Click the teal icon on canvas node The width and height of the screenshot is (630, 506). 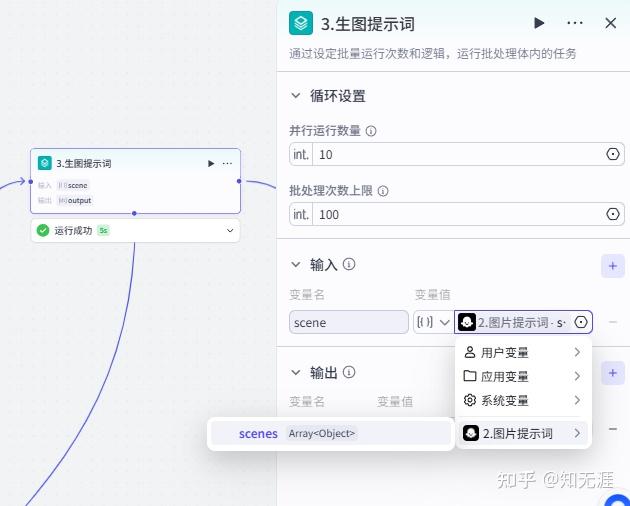point(45,163)
